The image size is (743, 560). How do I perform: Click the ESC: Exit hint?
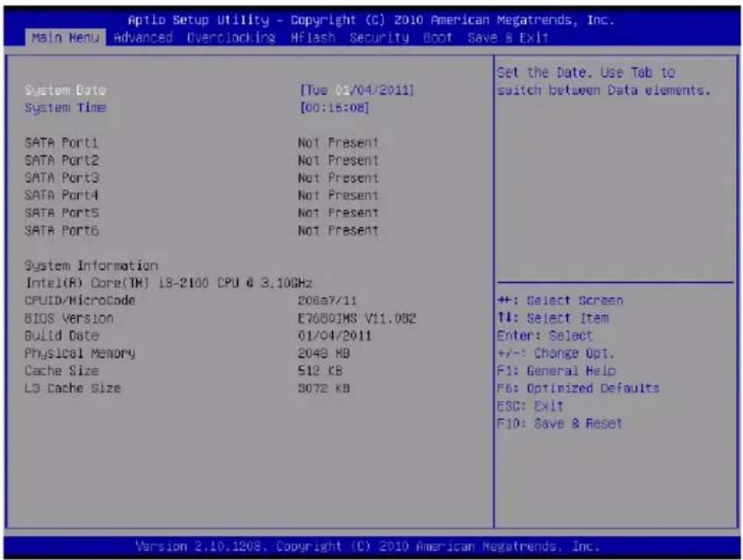530,406
